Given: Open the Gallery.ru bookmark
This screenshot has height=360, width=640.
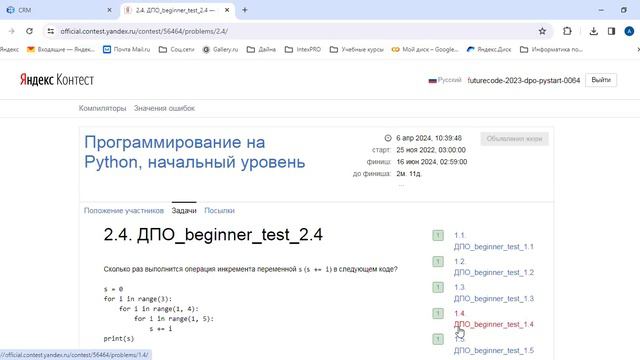Looking at the screenshot, I should point(220,49).
